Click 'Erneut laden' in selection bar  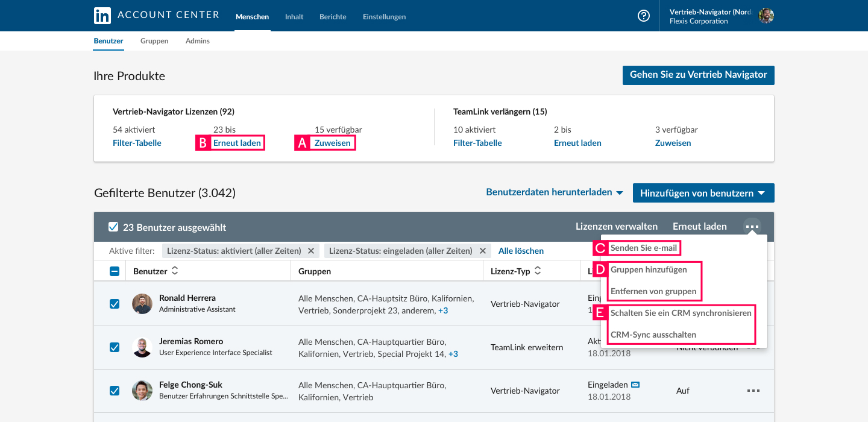[x=700, y=227]
